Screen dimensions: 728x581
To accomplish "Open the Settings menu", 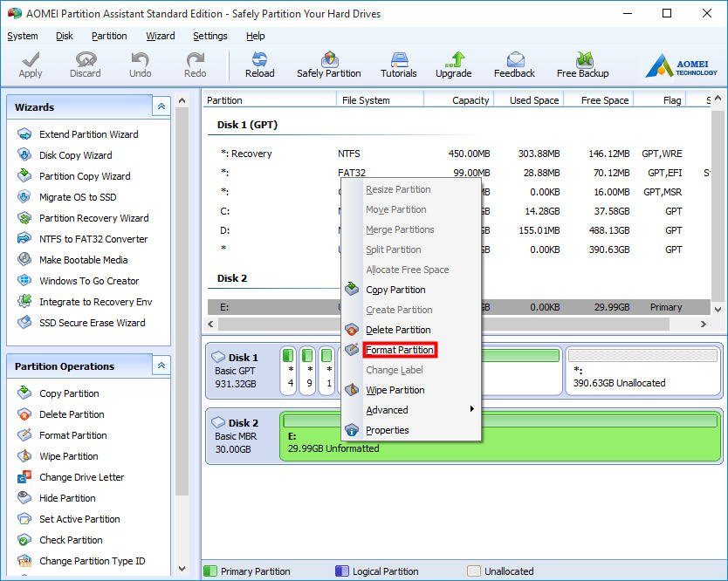I will 209,36.
